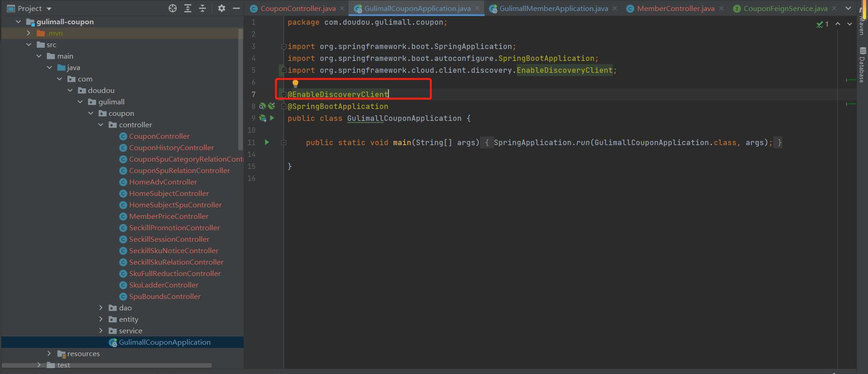This screenshot has width=868, height=374.
Task: Open the Database tool window
Action: 862,65
